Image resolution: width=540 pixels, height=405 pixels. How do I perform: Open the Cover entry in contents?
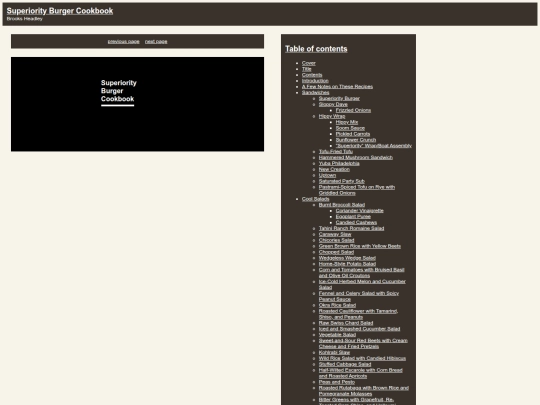coord(309,63)
